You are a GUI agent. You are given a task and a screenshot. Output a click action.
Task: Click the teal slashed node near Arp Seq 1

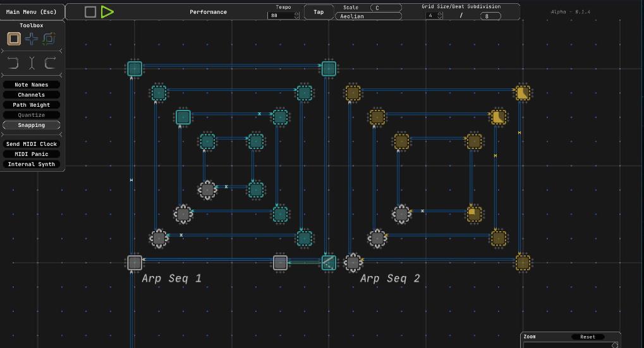coord(328,262)
